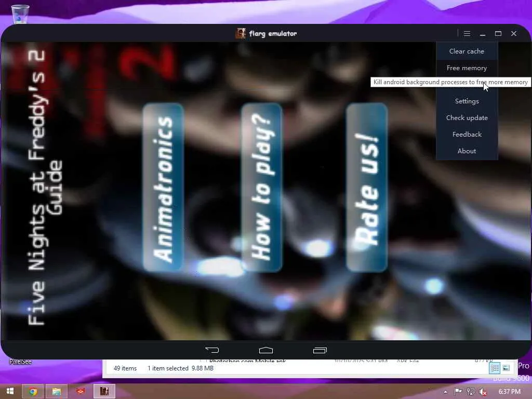
Task: Open the Action Center flag icon
Action: tap(458, 392)
